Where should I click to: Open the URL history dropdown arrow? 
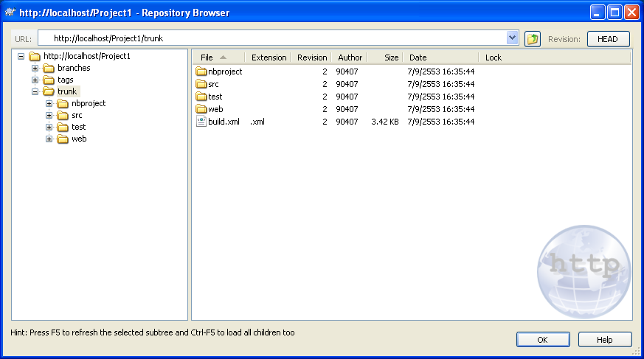[512, 38]
